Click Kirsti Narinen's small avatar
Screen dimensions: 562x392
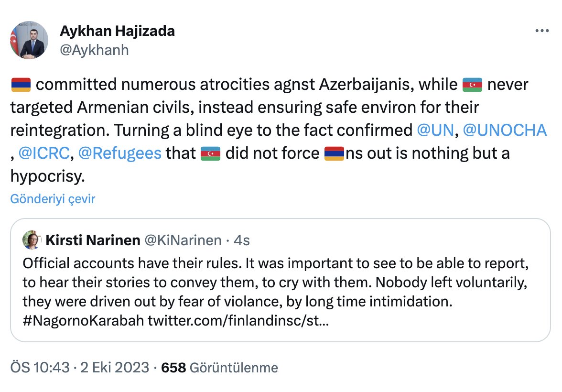tap(32, 240)
